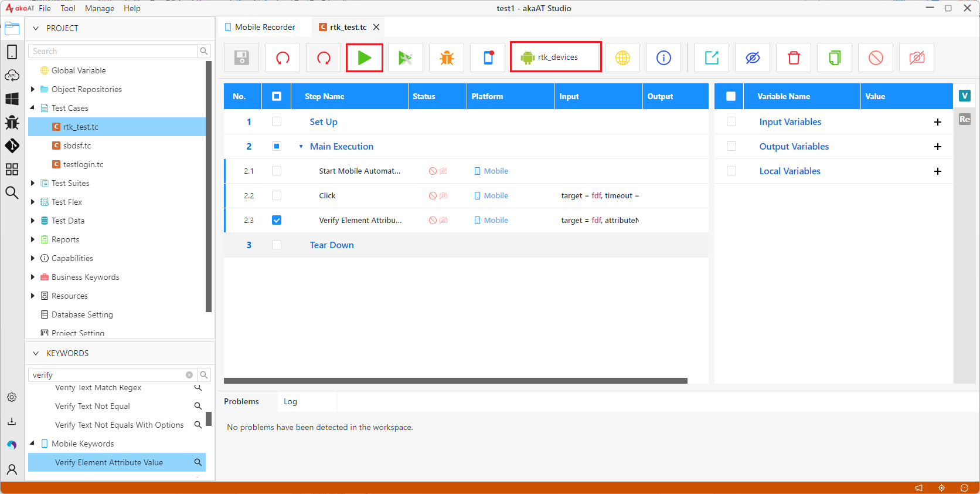Uncheck step 2.3 Verify Element Attribute checkbox
This screenshot has height=494, width=980.
pos(277,220)
